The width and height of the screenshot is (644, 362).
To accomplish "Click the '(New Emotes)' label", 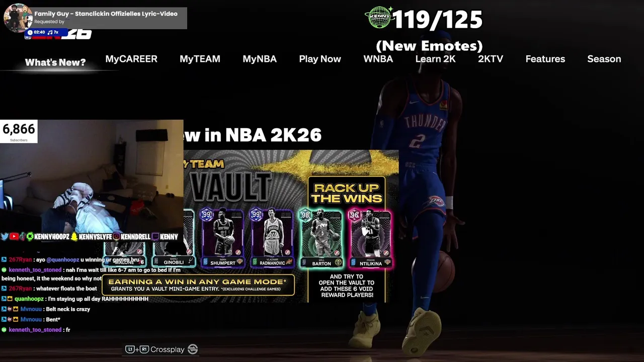I will pyautogui.click(x=429, y=46).
